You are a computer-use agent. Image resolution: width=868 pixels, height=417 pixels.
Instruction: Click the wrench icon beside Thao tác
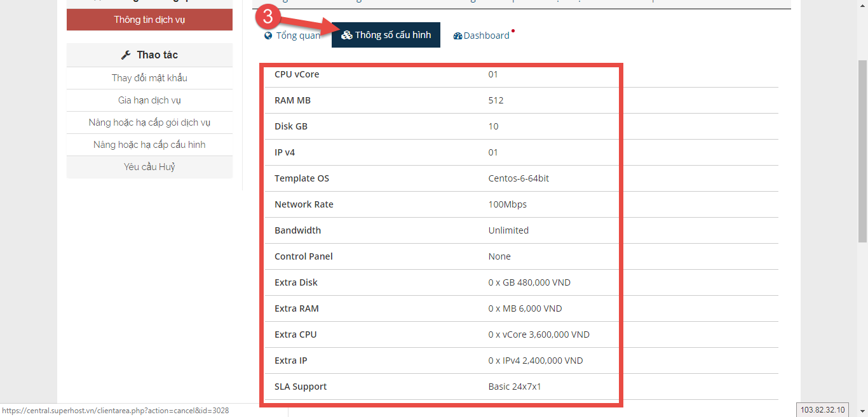tap(126, 55)
